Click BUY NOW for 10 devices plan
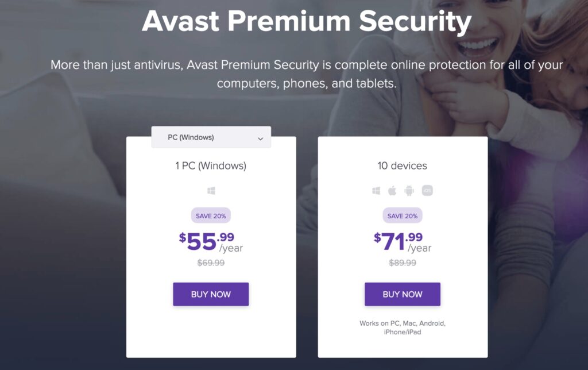 coord(403,294)
